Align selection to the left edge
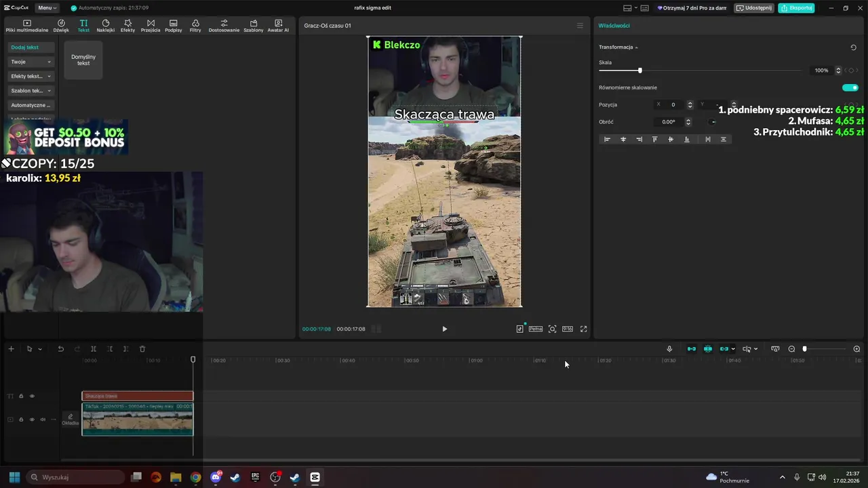868x488 pixels. coord(607,139)
